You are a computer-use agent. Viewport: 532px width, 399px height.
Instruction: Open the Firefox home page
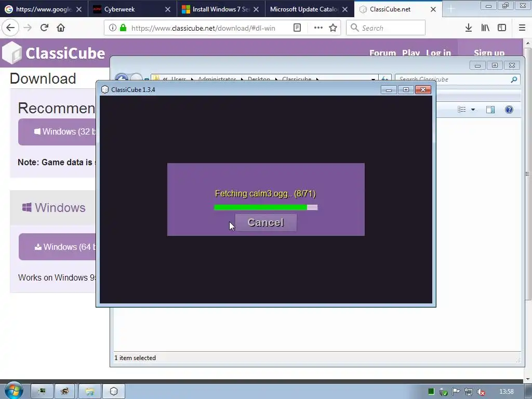[61, 28]
